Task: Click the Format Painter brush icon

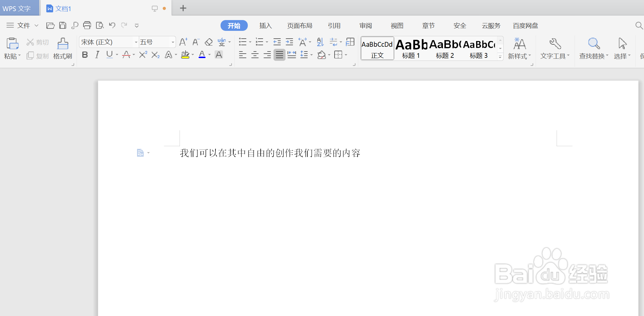Action: click(63, 43)
